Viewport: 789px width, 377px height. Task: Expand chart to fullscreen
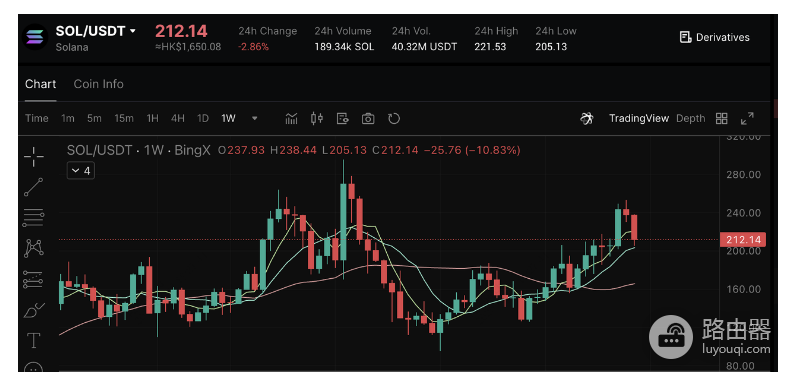coord(748,119)
